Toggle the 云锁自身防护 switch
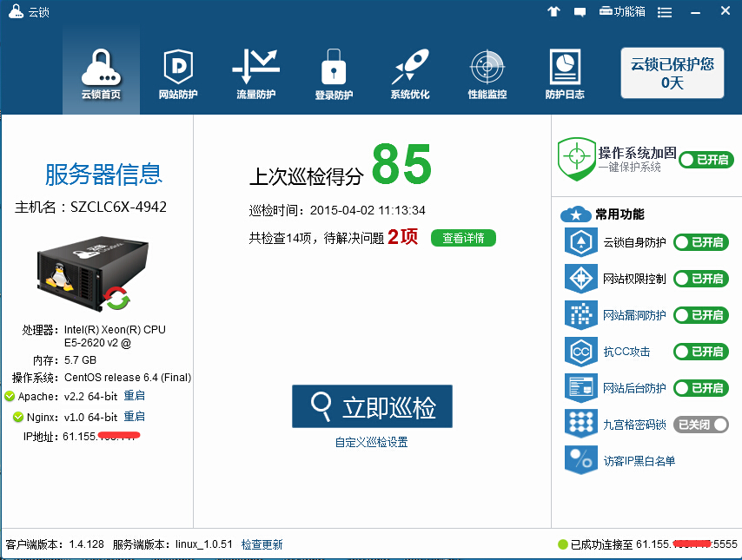 click(x=700, y=242)
